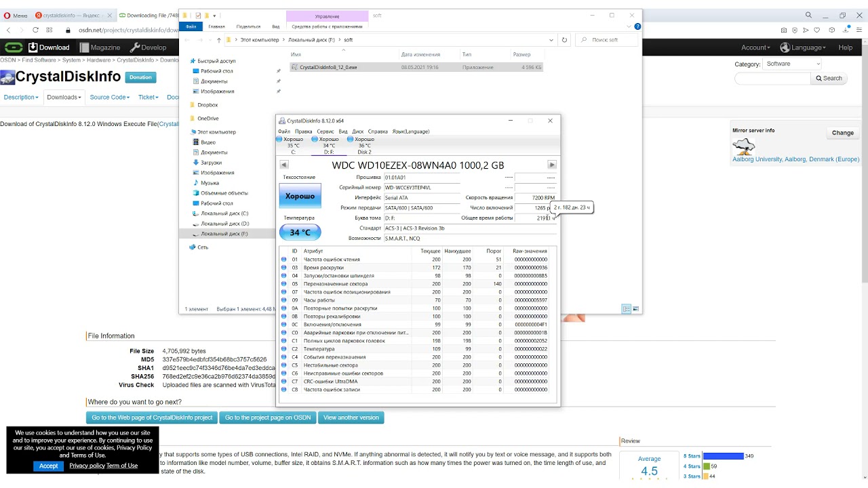Expand the Explorer address history dropdown
The width and height of the screenshot is (868, 488).
tap(551, 40)
